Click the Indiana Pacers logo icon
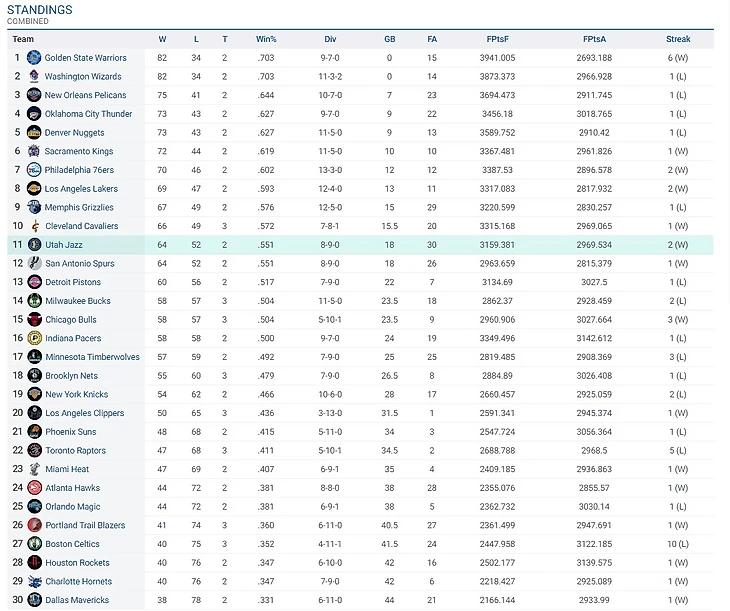Viewport: 730px width, 611px height. click(34, 339)
